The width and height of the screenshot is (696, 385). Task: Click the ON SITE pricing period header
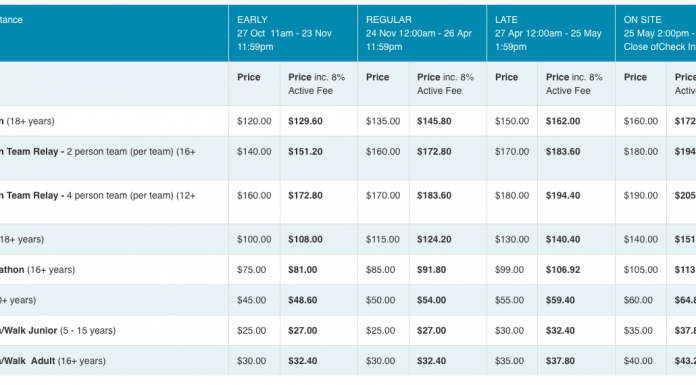pyautogui.click(x=656, y=33)
